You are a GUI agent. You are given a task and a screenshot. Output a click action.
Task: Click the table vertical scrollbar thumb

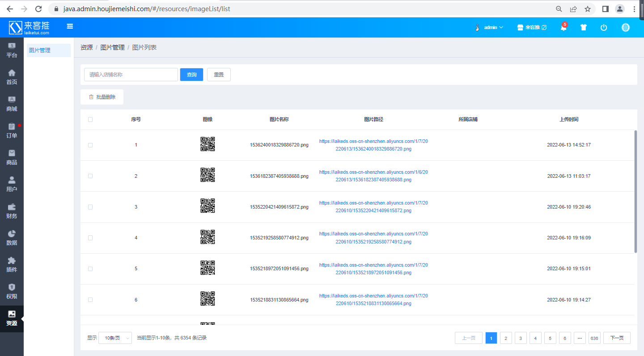(x=636, y=192)
